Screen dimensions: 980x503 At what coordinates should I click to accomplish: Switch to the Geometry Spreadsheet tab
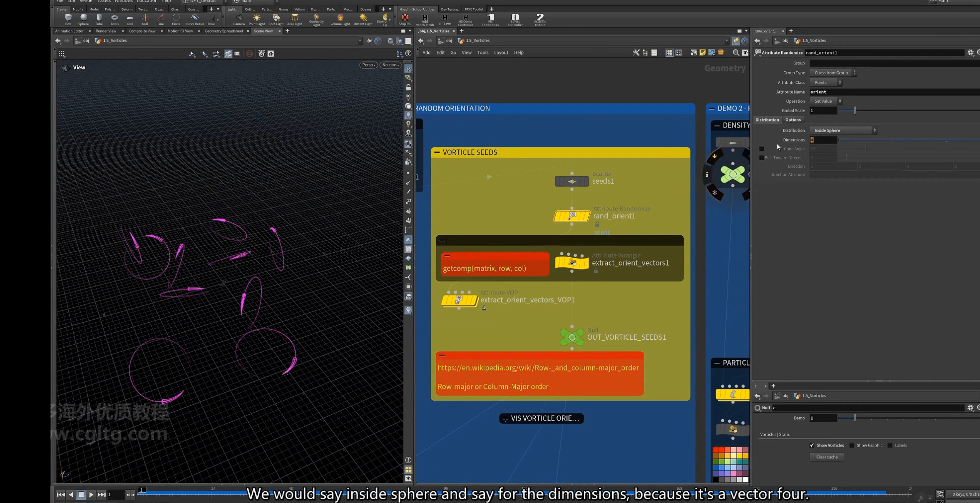point(224,31)
